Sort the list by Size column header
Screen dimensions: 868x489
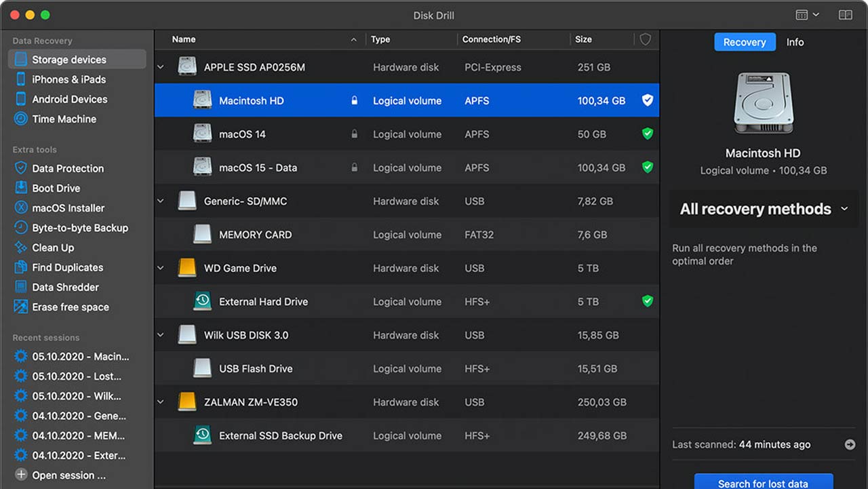583,39
